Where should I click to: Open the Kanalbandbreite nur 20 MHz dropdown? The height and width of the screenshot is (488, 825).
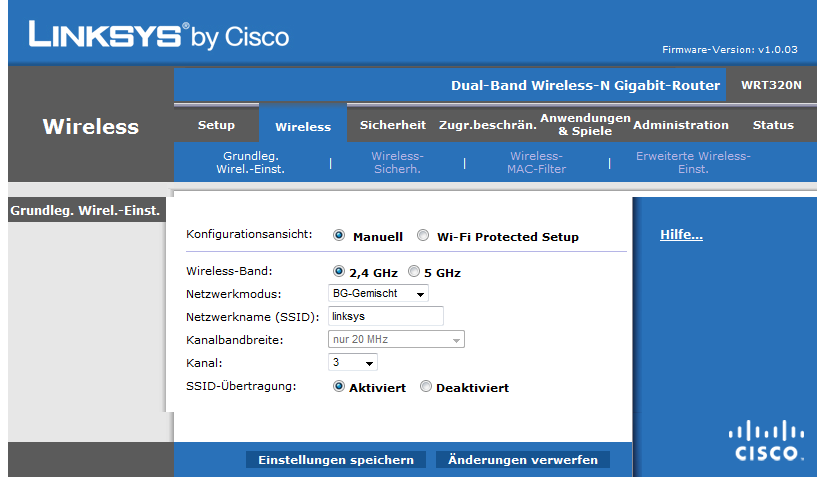pos(396,340)
